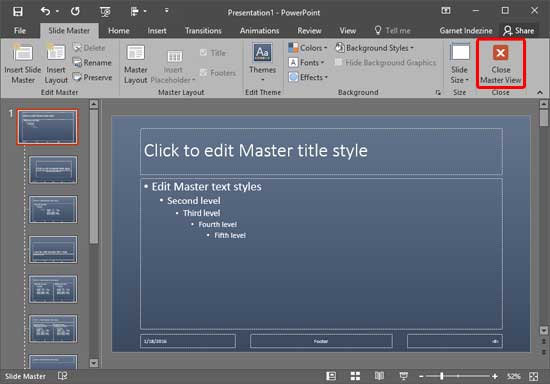Click the spell check status bar icon

(x=62, y=376)
